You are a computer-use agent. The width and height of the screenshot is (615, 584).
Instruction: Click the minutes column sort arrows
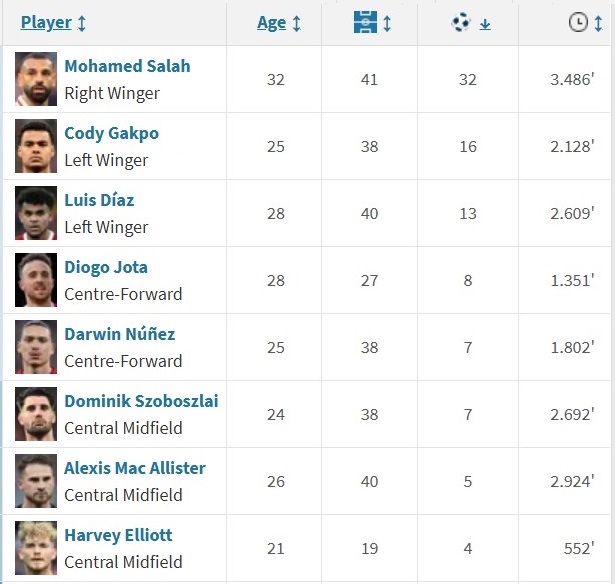pos(600,23)
